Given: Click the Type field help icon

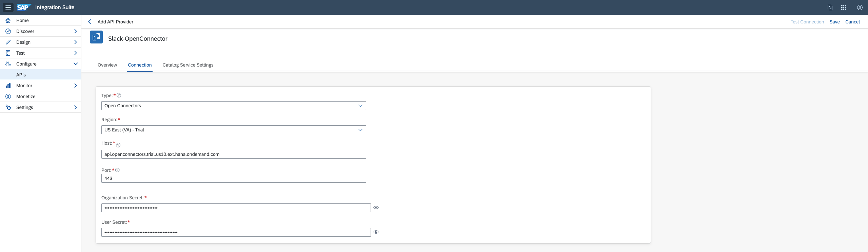Looking at the screenshot, I should (x=119, y=95).
